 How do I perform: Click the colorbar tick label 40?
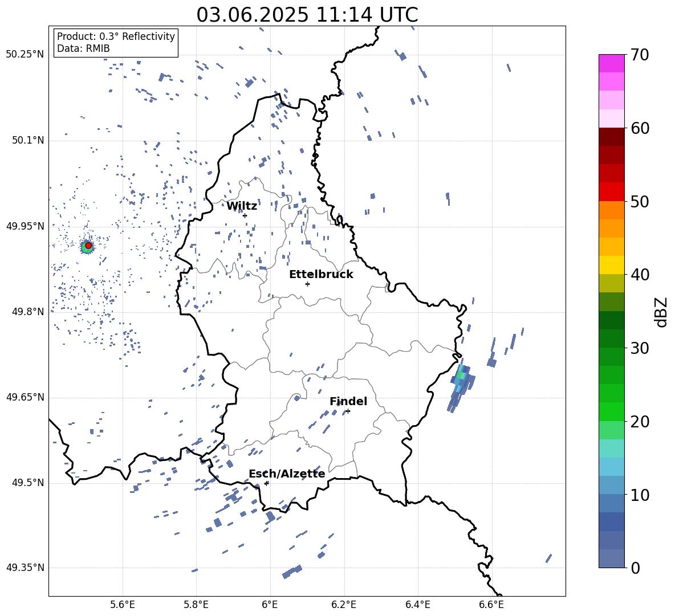[x=639, y=275]
